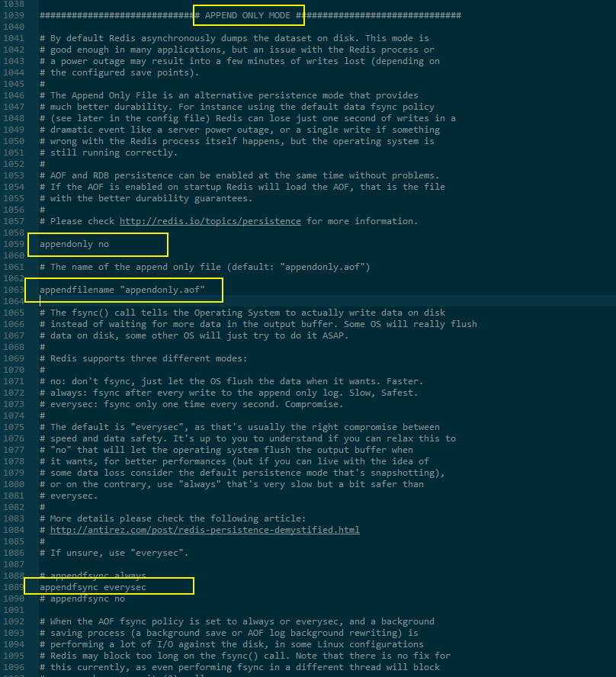
Task: Click the "still running correctly" comment line
Action: (x=109, y=152)
